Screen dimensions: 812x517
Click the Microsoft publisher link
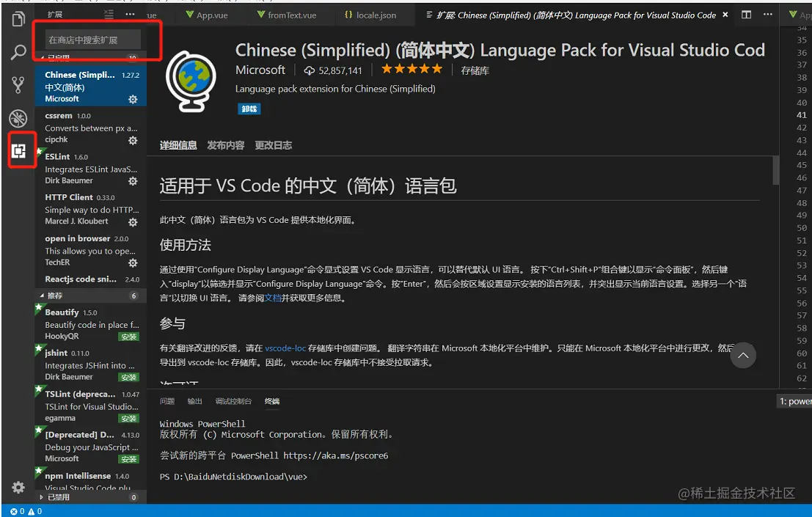tap(260, 70)
